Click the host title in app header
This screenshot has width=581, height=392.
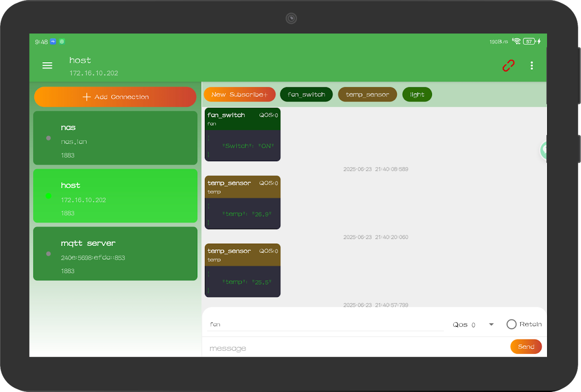click(x=80, y=60)
